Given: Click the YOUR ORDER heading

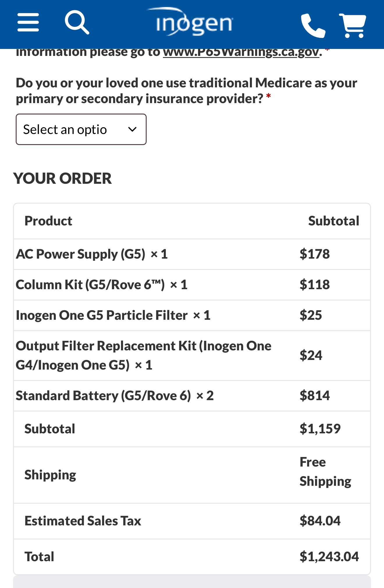Looking at the screenshot, I should click(63, 178).
